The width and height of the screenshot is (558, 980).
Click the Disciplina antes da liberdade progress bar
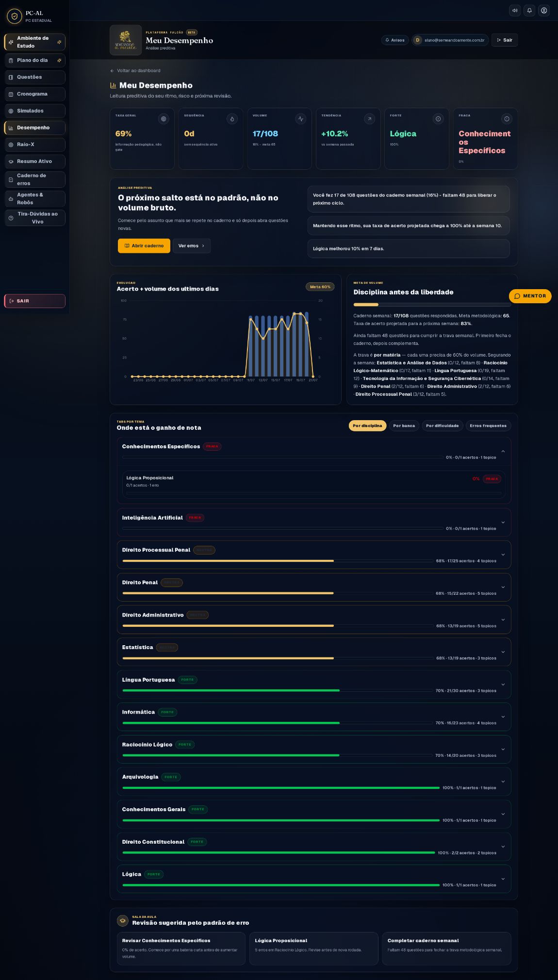click(x=432, y=305)
